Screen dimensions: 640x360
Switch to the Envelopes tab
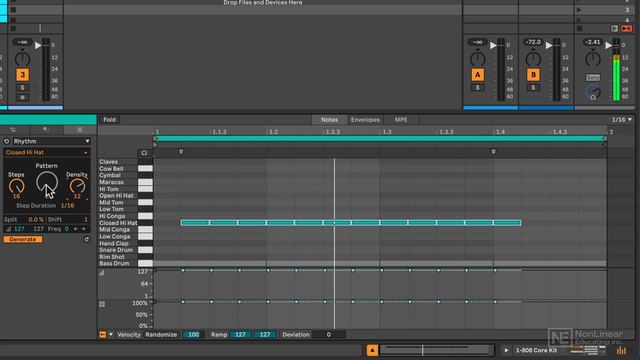[x=365, y=120]
